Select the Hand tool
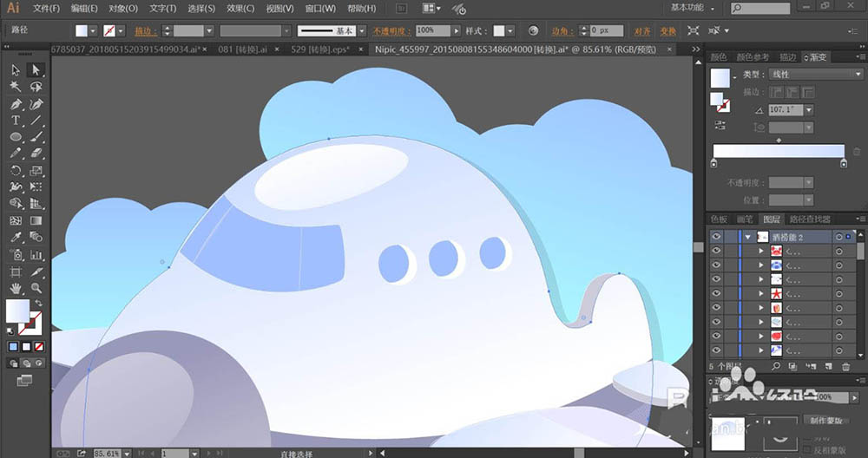 click(x=16, y=288)
